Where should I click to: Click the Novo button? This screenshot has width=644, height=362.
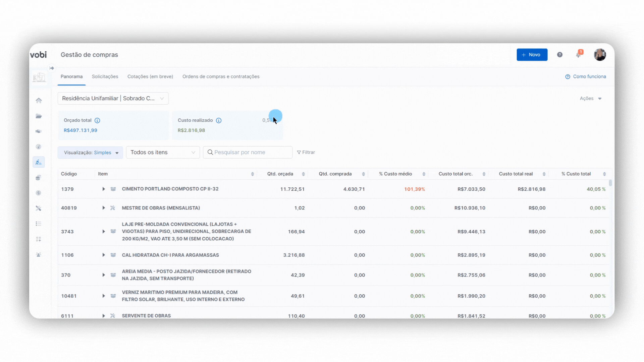point(532,55)
